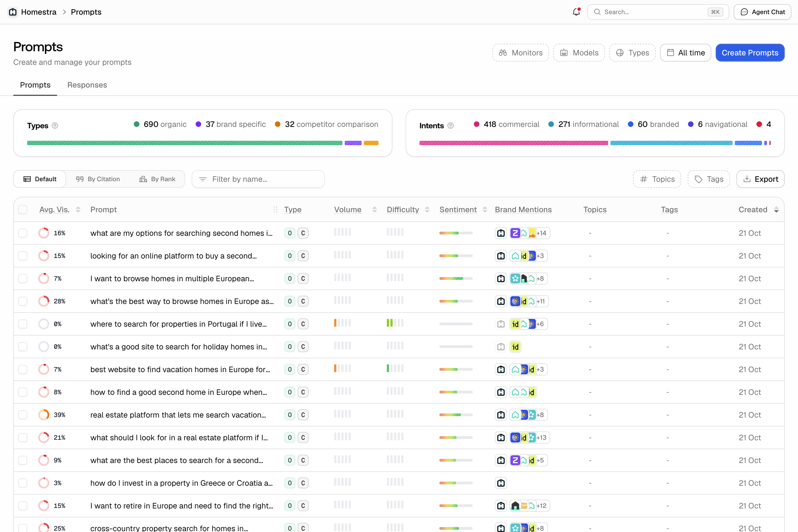Click the global Search field
This screenshot has width=798, height=532.
point(658,12)
